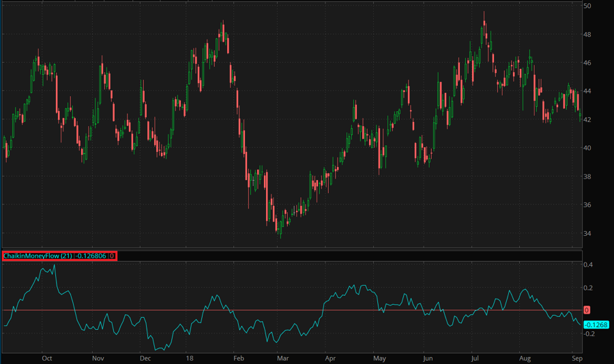Click the 50 price level on price axis
The image size is (614, 364).
[587, 6]
